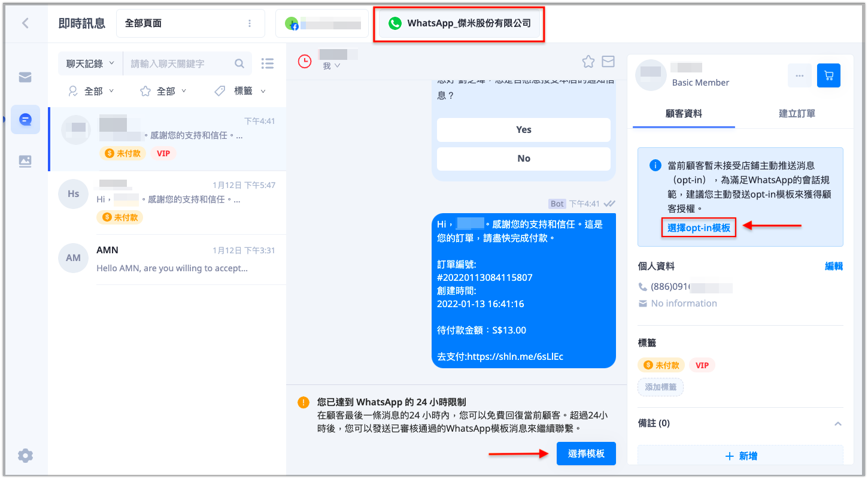Click the red clock icon in chat header
This screenshot has width=868, height=479.
305,61
